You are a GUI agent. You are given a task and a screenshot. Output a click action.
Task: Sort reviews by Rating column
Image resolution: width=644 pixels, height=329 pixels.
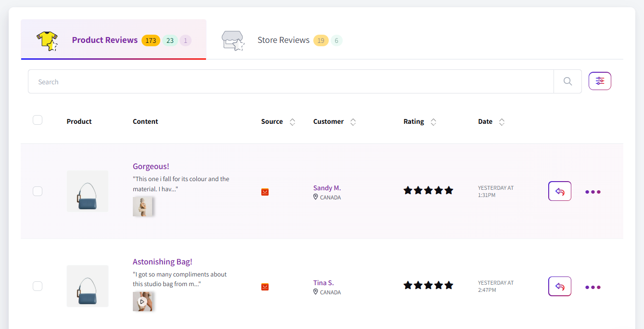tap(433, 122)
